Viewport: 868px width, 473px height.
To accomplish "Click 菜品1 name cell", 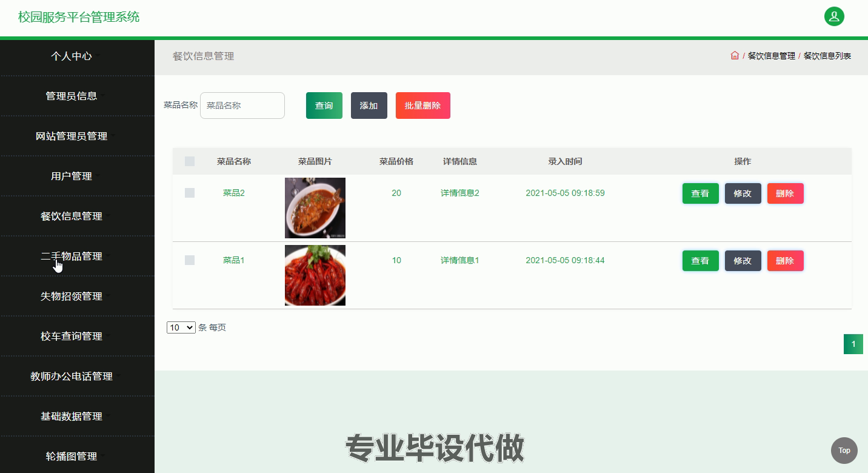I will click(x=234, y=260).
